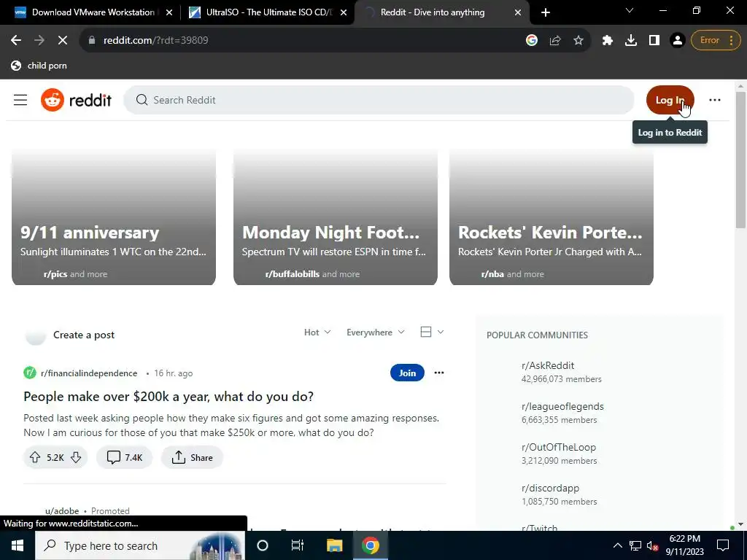
Task: Expand the Hot sort dropdown
Action: coord(317,332)
